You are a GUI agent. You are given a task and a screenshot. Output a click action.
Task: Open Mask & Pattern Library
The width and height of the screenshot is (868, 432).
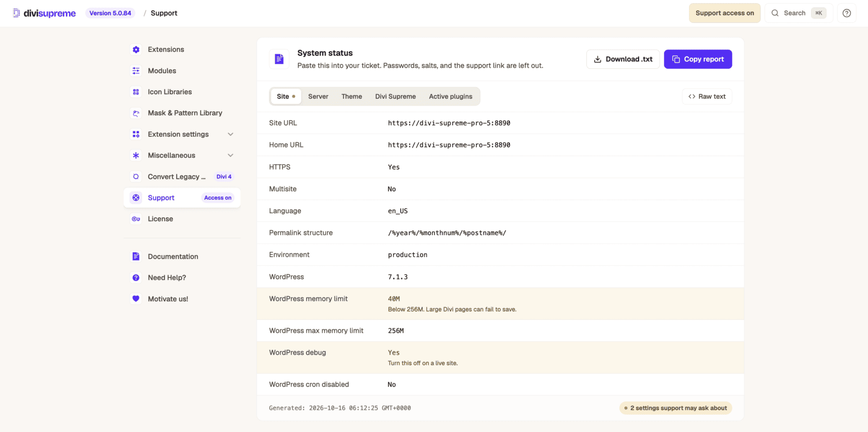[x=182, y=113]
